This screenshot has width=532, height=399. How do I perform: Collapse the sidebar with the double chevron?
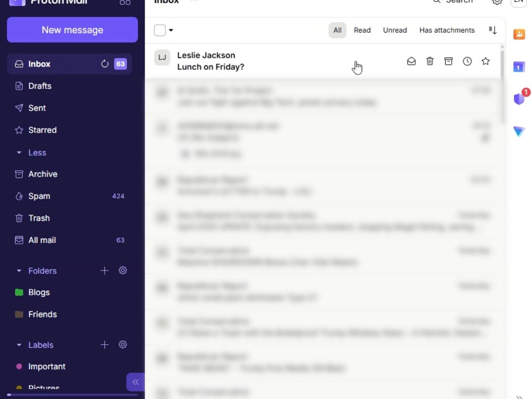click(x=136, y=382)
